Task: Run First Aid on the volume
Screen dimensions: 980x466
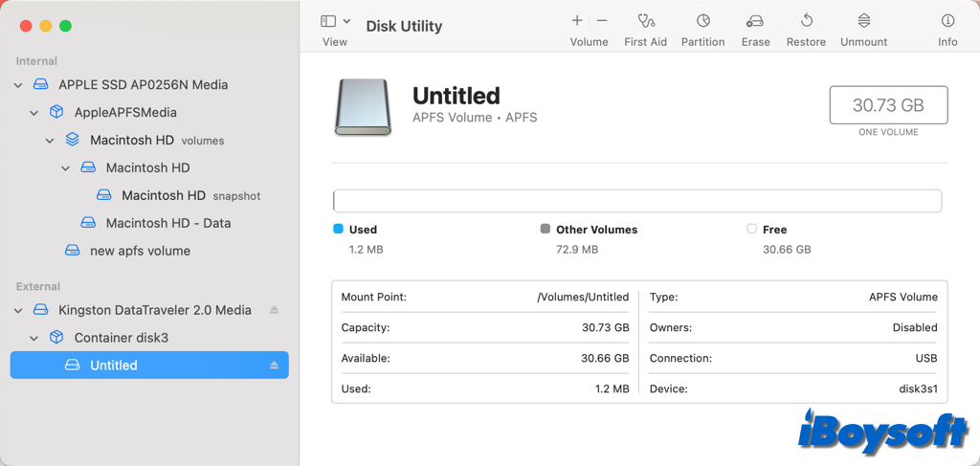Action: (x=646, y=21)
